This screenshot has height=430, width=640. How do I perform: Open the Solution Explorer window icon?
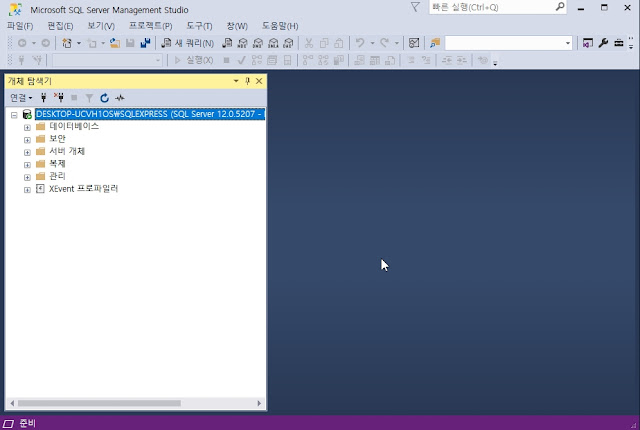[x=588, y=43]
